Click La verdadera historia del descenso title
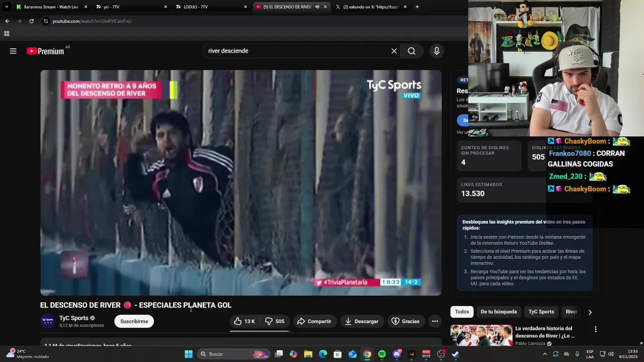Image resolution: width=644 pixels, height=362 pixels. click(545, 332)
